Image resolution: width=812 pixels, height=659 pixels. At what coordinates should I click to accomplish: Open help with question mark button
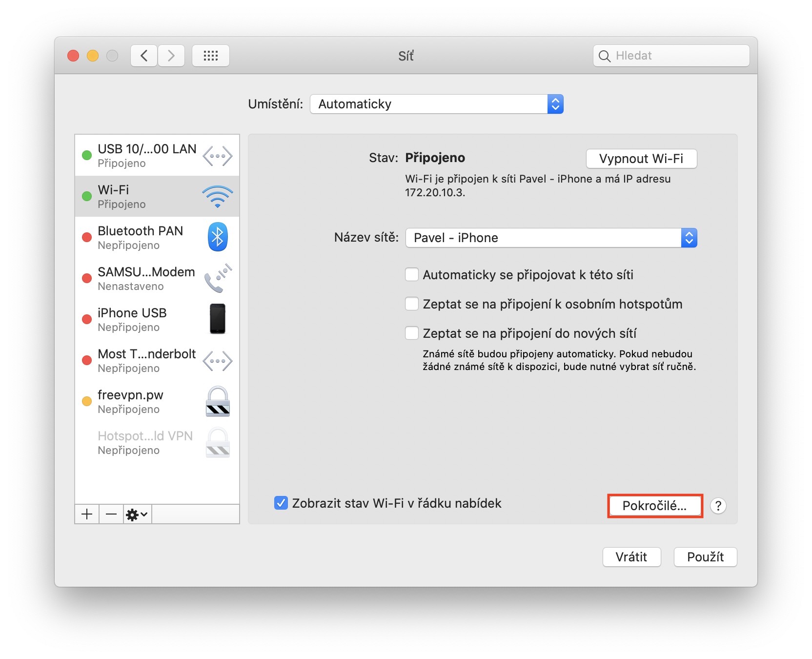coord(718,506)
